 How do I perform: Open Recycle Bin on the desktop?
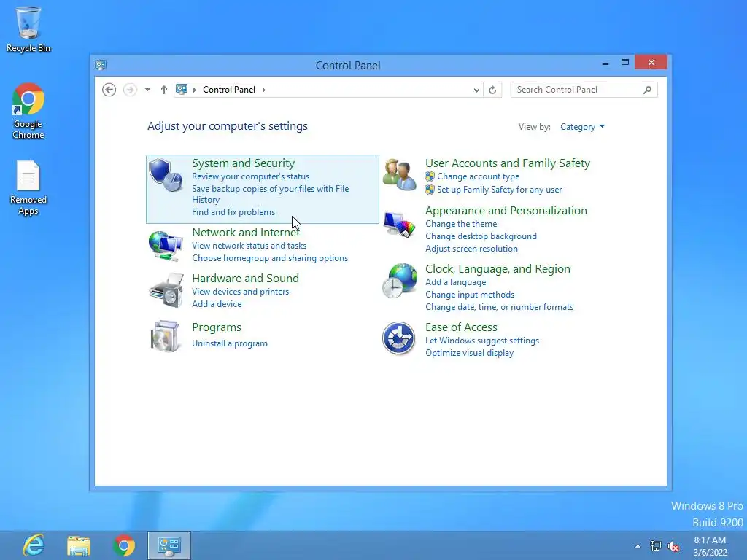click(x=28, y=29)
